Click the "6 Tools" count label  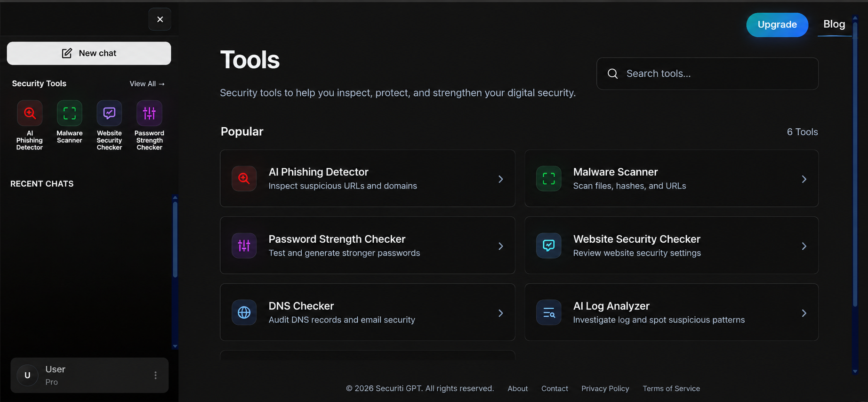[803, 132]
